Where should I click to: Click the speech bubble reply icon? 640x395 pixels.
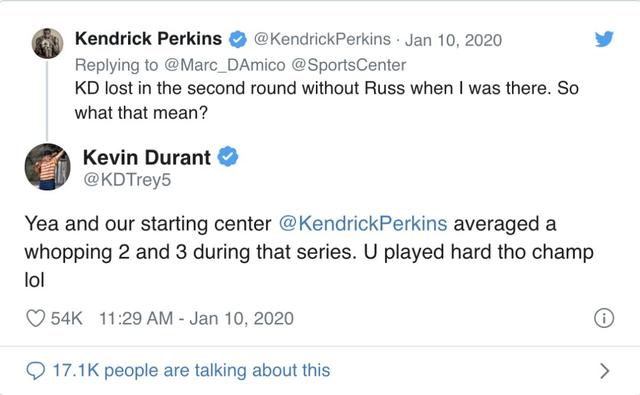36,371
